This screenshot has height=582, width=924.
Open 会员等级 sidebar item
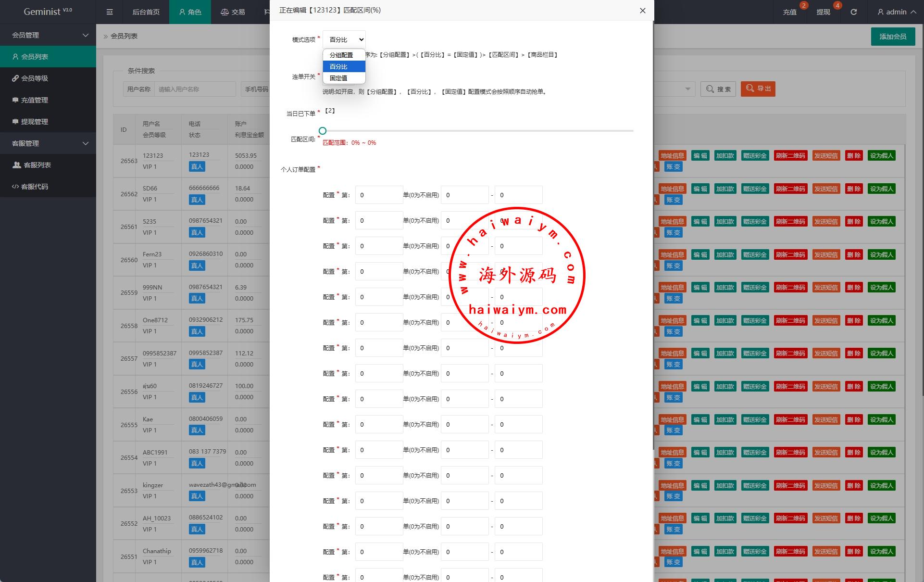point(34,78)
